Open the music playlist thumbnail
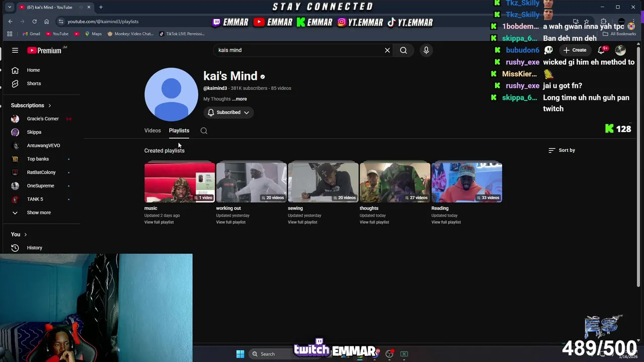The height and width of the screenshot is (362, 644). click(x=180, y=182)
